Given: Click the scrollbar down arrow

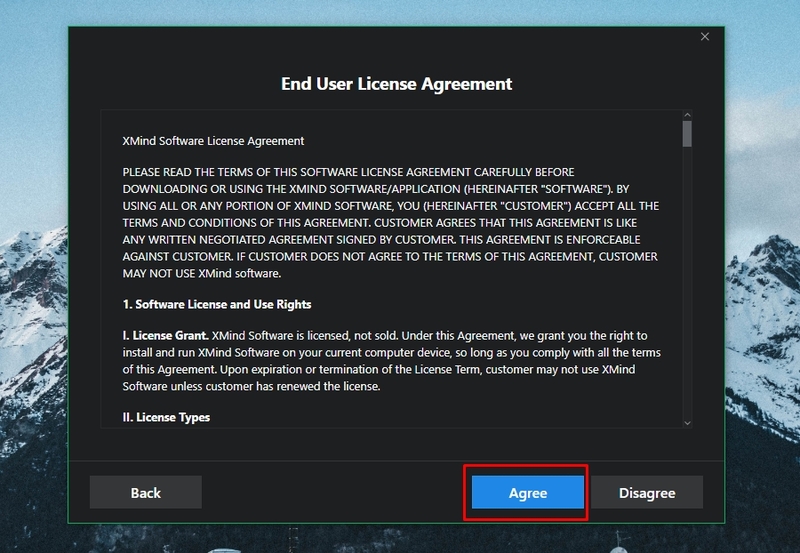Looking at the screenshot, I should coord(687,423).
